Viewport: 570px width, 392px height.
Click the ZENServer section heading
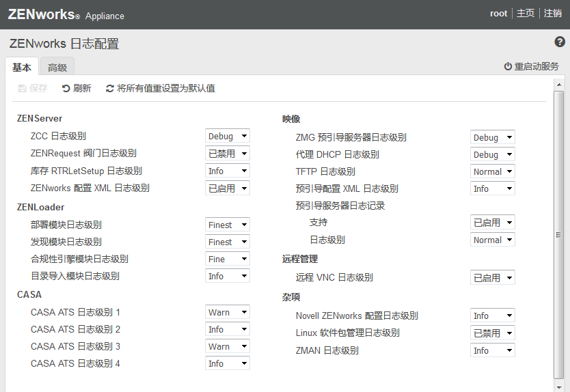pyautogui.click(x=40, y=118)
